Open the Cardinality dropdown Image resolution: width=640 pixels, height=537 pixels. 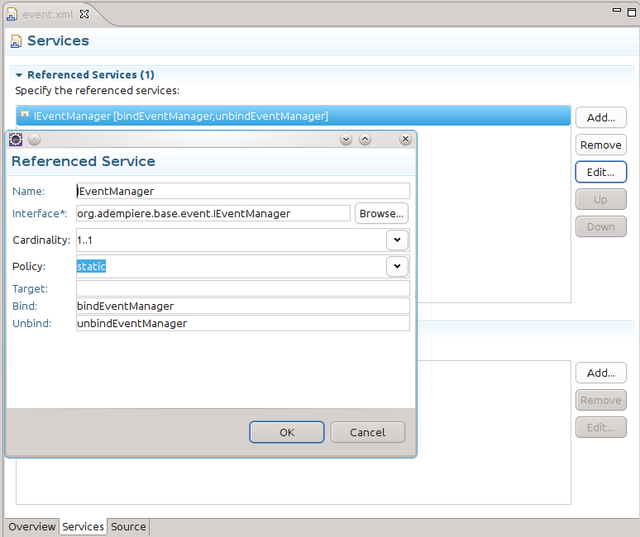[397, 240]
